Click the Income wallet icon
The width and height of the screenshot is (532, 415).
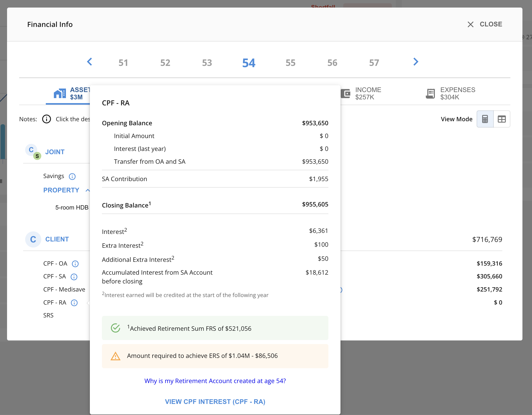point(346,94)
